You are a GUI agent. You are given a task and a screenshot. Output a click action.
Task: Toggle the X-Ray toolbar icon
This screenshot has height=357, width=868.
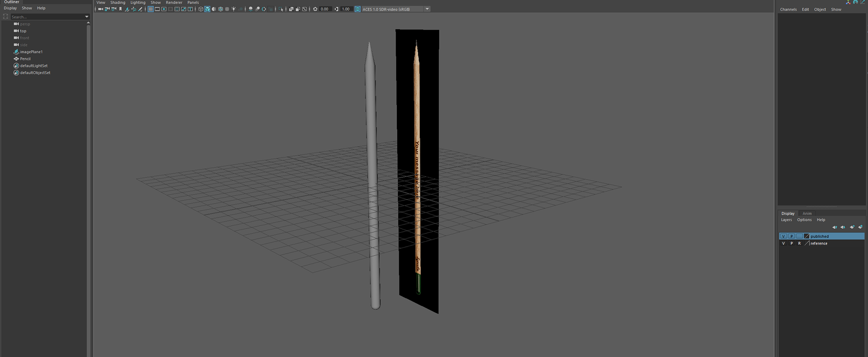pos(291,9)
